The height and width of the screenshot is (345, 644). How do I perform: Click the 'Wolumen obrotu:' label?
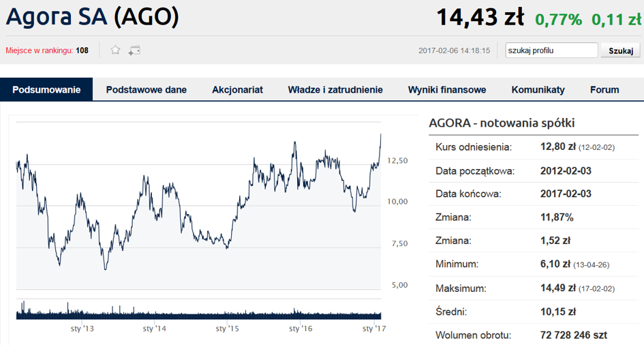[473, 335]
